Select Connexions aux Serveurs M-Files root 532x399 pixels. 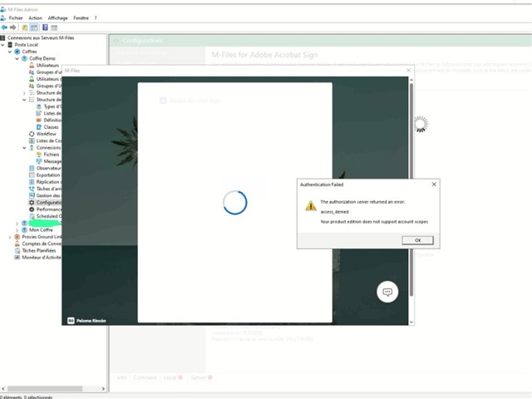click(41, 37)
